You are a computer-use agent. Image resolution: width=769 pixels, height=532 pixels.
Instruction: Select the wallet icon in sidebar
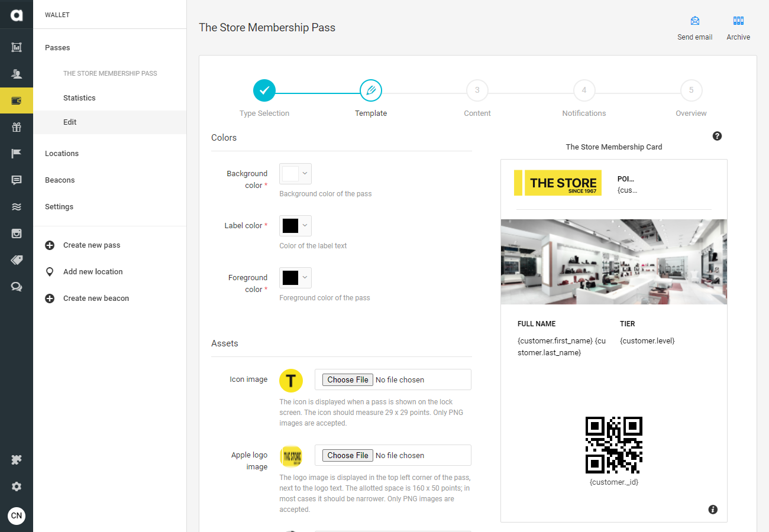click(x=17, y=100)
